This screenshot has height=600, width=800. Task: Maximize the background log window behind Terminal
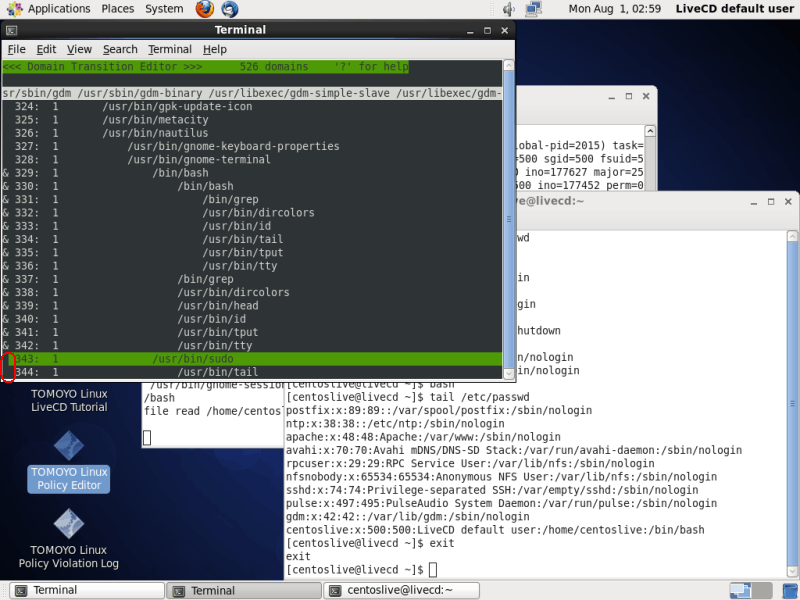coord(629,96)
